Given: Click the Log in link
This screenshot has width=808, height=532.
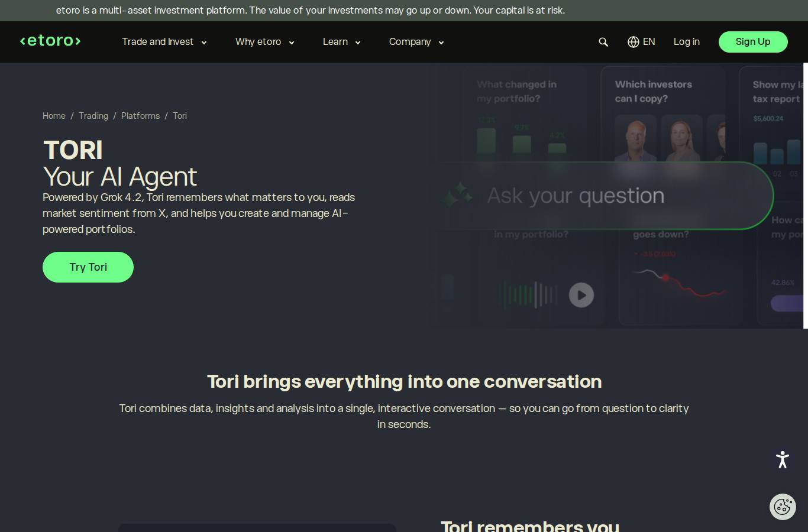Looking at the screenshot, I should coord(687,42).
